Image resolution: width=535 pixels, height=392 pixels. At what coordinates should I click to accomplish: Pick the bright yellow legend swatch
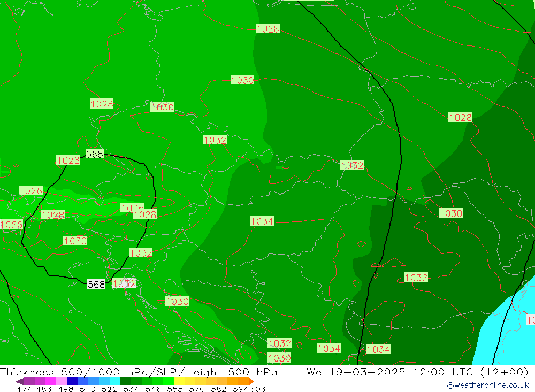179,381
